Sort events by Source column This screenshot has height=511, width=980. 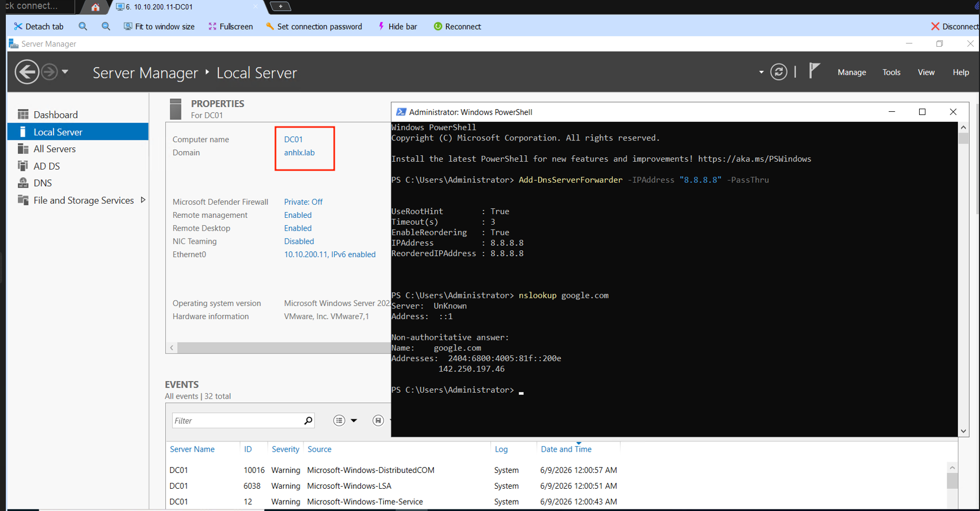[319, 449]
